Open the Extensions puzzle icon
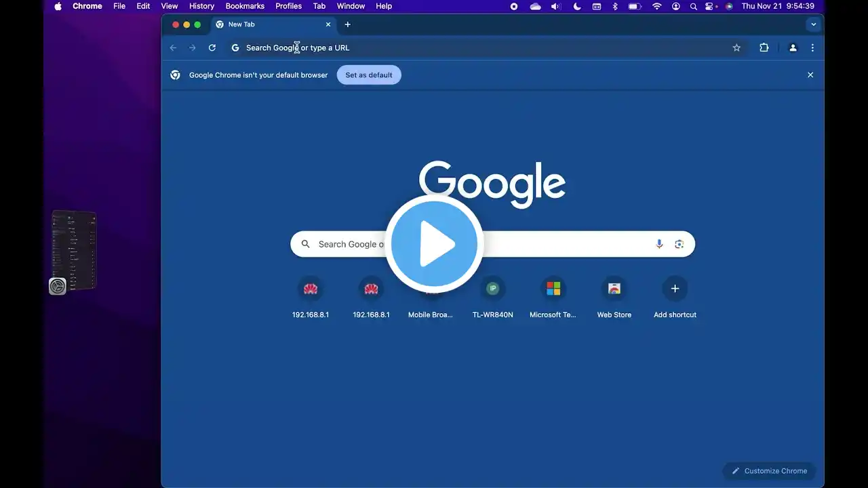The width and height of the screenshot is (868, 488). [764, 47]
